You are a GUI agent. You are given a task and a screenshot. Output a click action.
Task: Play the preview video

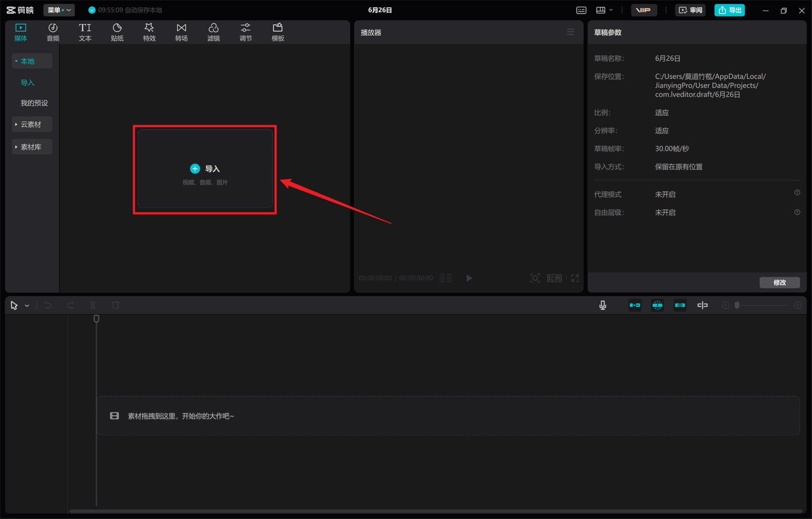point(469,278)
